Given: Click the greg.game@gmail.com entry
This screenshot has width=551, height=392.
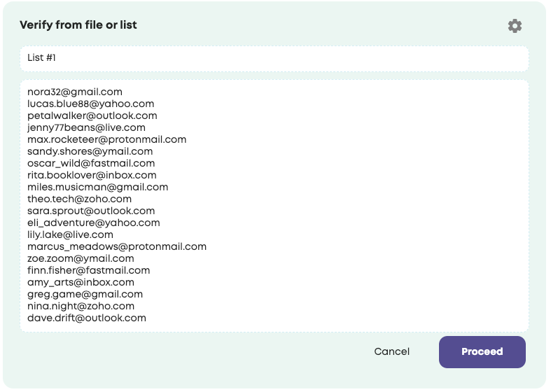Looking at the screenshot, I should point(85,294).
